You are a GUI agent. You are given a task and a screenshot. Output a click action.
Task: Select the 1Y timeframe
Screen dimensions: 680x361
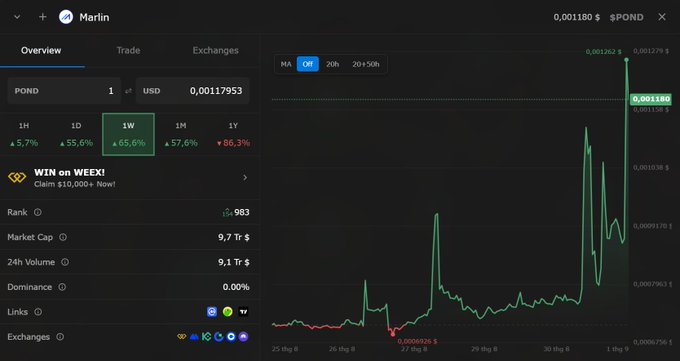(x=233, y=134)
